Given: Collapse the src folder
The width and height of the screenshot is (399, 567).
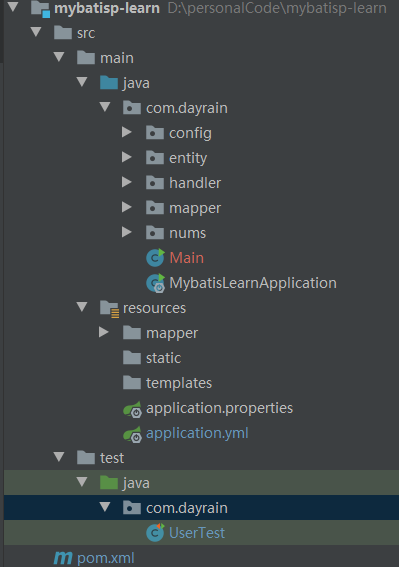Looking at the screenshot, I should click(36, 32).
